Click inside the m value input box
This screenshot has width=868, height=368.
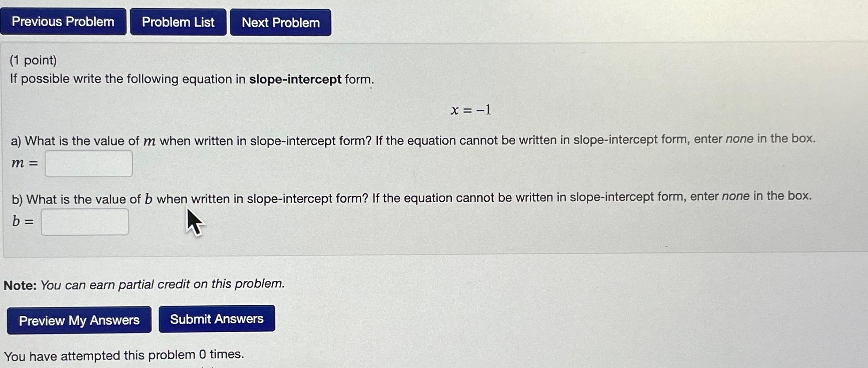[x=88, y=163]
